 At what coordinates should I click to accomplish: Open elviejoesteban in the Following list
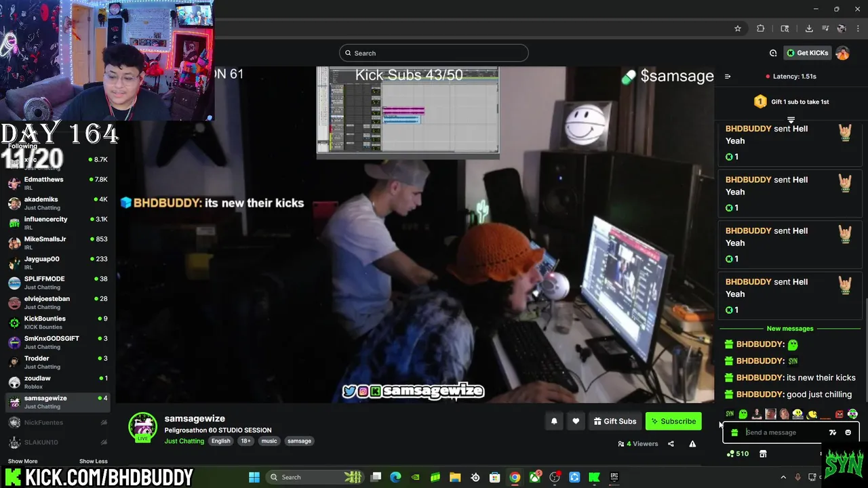click(58, 302)
